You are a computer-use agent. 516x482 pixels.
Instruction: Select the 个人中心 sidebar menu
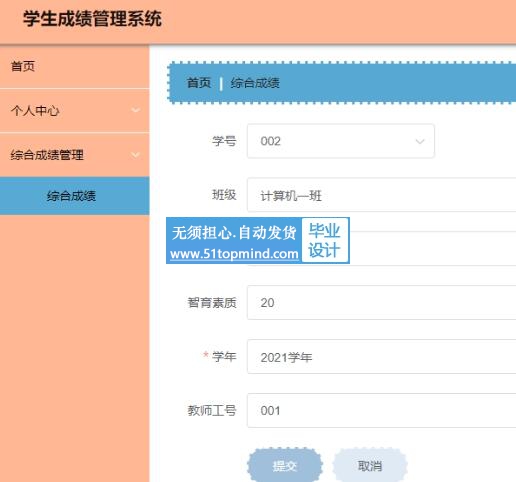click(x=75, y=110)
